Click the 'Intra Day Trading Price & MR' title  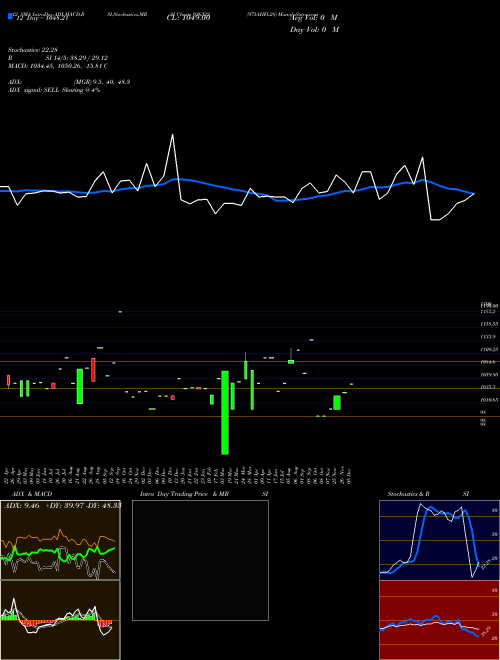coord(184,494)
